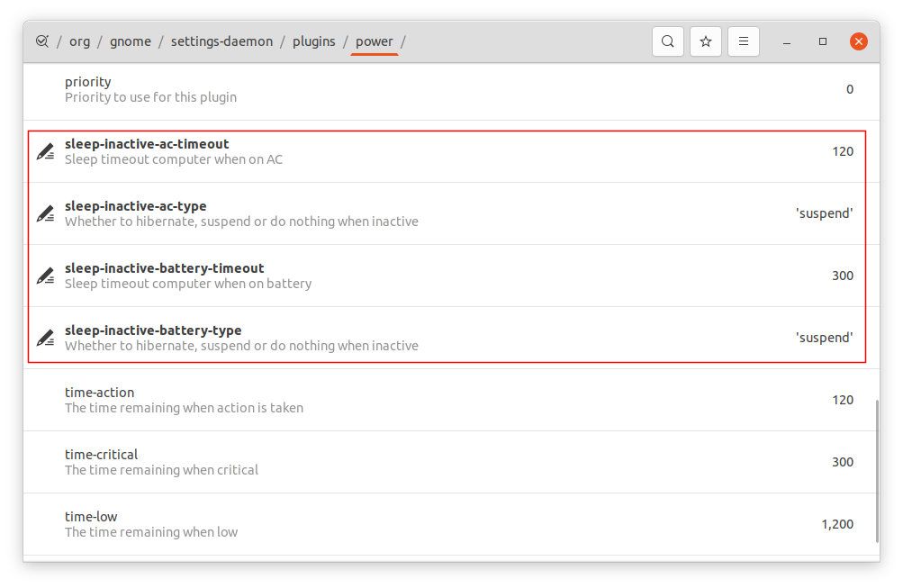Open the org folder from the path bar
903x588 pixels.
79,41
